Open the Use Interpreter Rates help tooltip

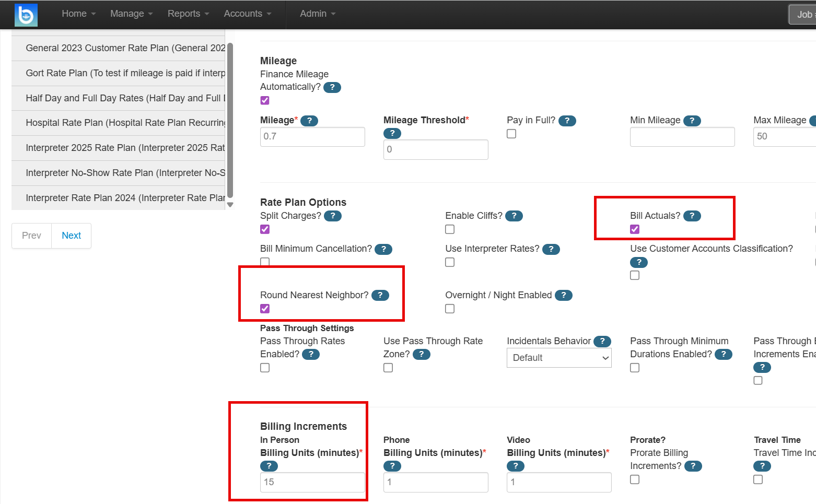(x=551, y=249)
